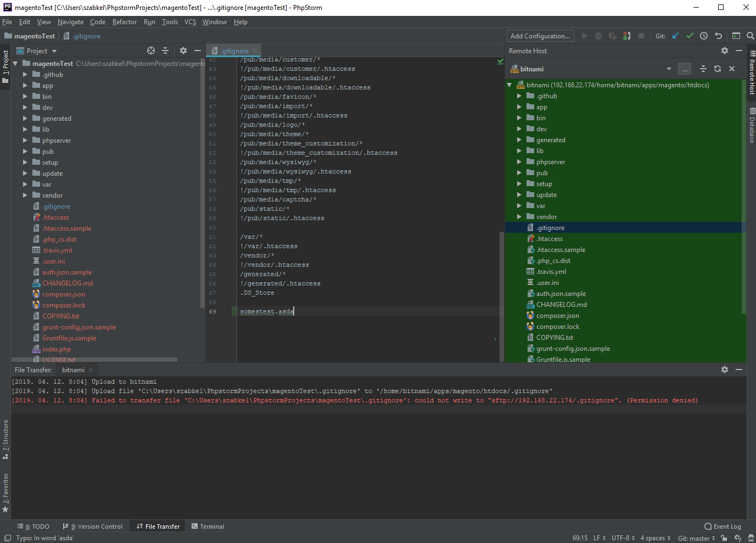The width and height of the screenshot is (756, 543).
Task: Click the inspections profile status icon
Action: pos(738,538)
